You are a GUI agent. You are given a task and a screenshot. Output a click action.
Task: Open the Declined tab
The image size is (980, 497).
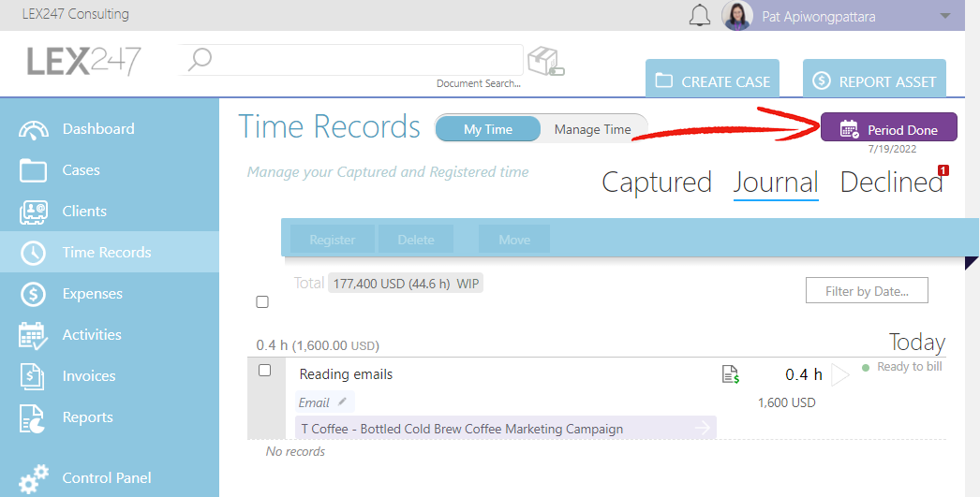(891, 183)
